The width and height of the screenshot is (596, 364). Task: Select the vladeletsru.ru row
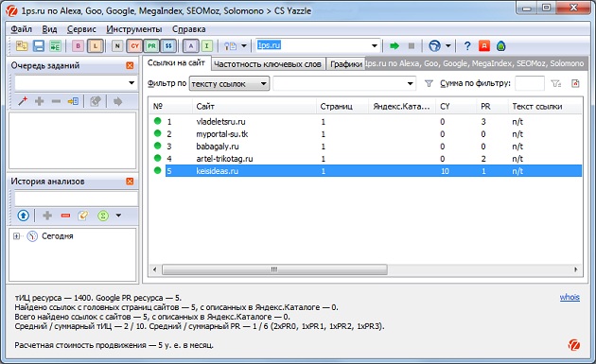click(x=365, y=122)
